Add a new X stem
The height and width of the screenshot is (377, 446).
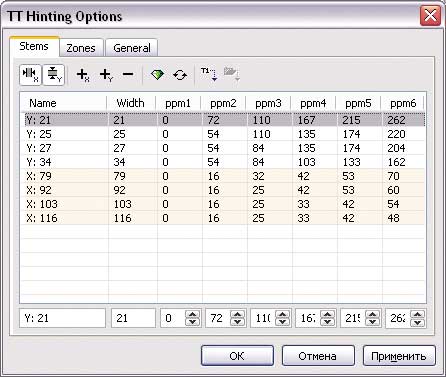point(83,75)
